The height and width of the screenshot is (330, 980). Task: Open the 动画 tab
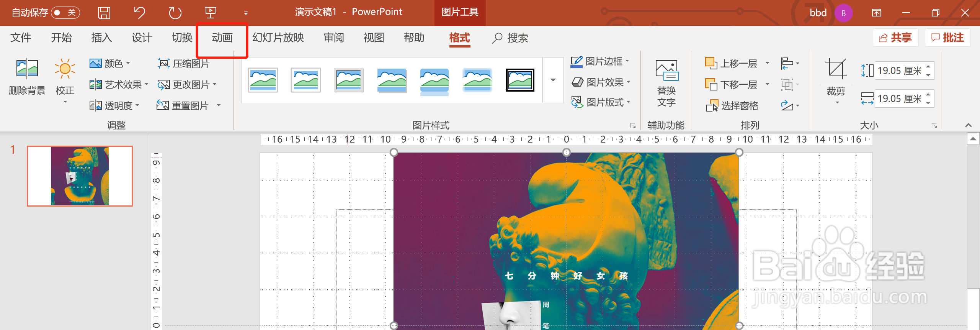(x=222, y=38)
